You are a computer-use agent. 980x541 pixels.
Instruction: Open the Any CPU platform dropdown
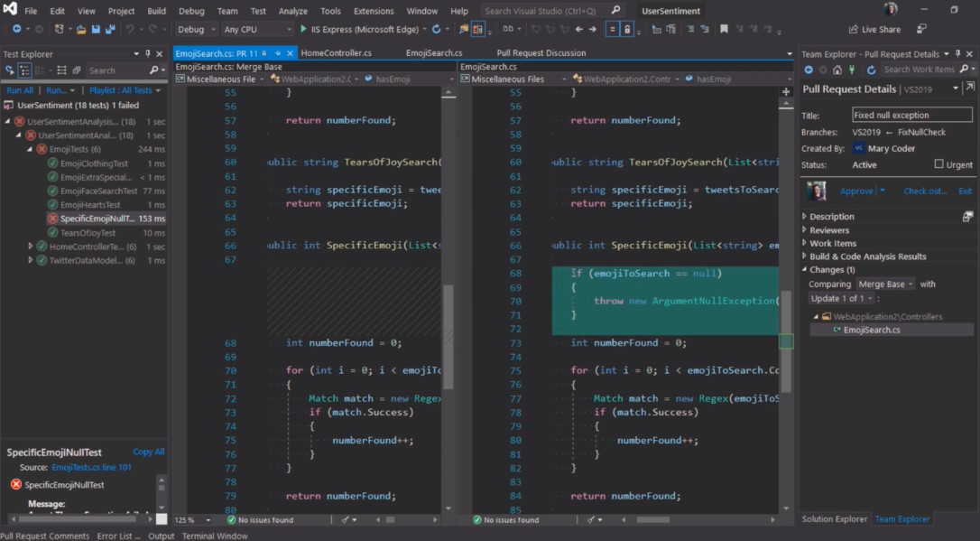coord(257,29)
